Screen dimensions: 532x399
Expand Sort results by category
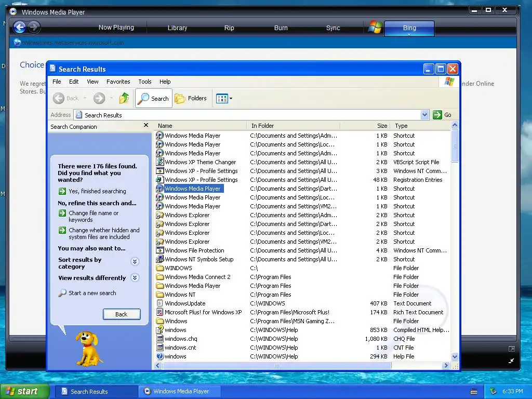(135, 261)
